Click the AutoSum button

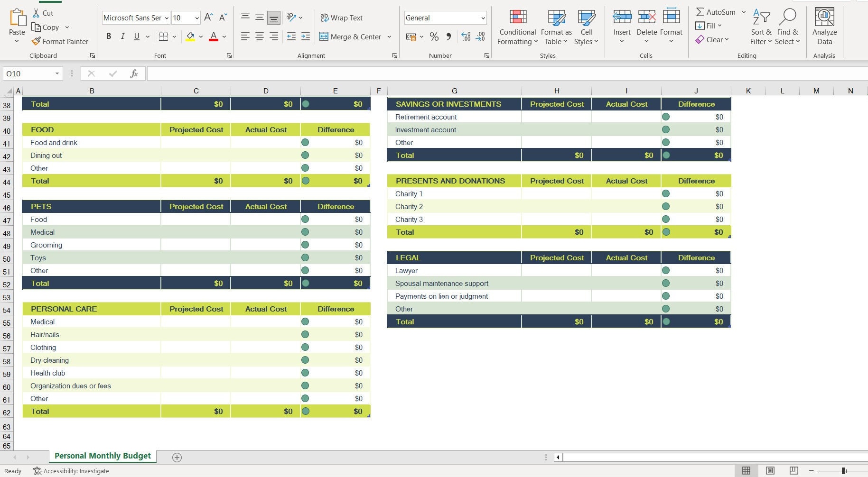716,12
